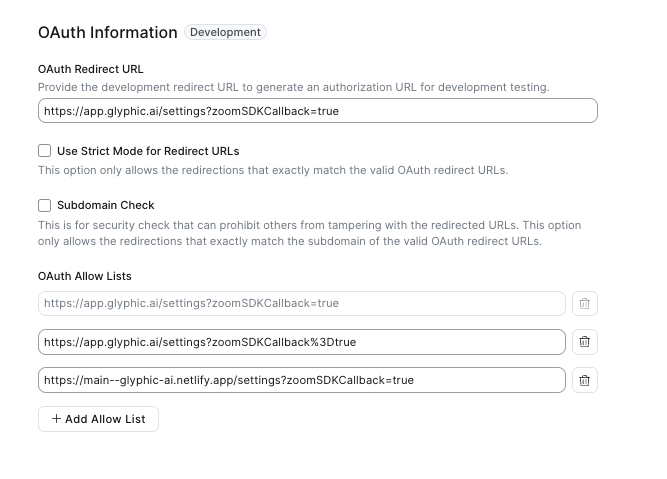This screenshot has width=667, height=479.
Task: Click the Subdomain Check security description paragraph
Action: [x=309, y=233]
